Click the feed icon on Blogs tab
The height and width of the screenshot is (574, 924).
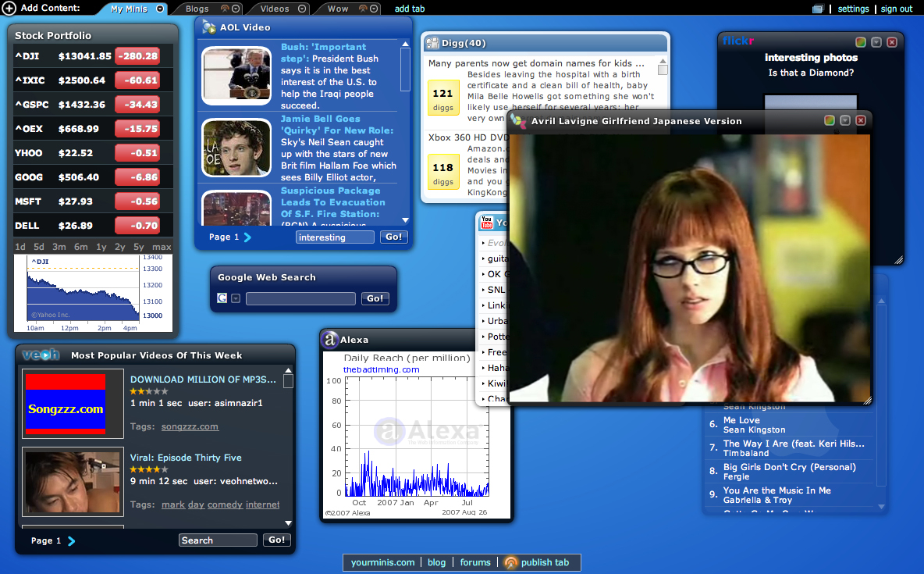[x=225, y=9]
